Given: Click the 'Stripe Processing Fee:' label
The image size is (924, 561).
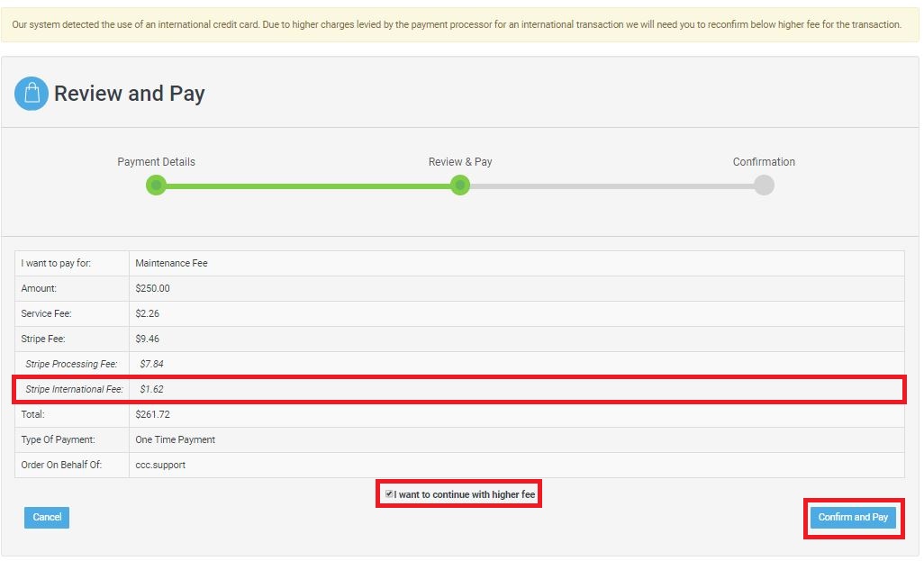Looking at the screenshot, I should 71,364.
